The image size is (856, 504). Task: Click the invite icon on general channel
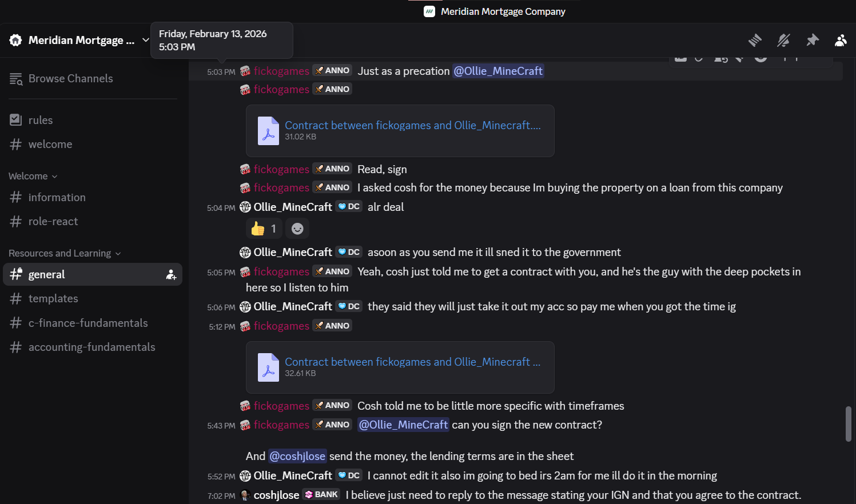(x=171, y=275)
